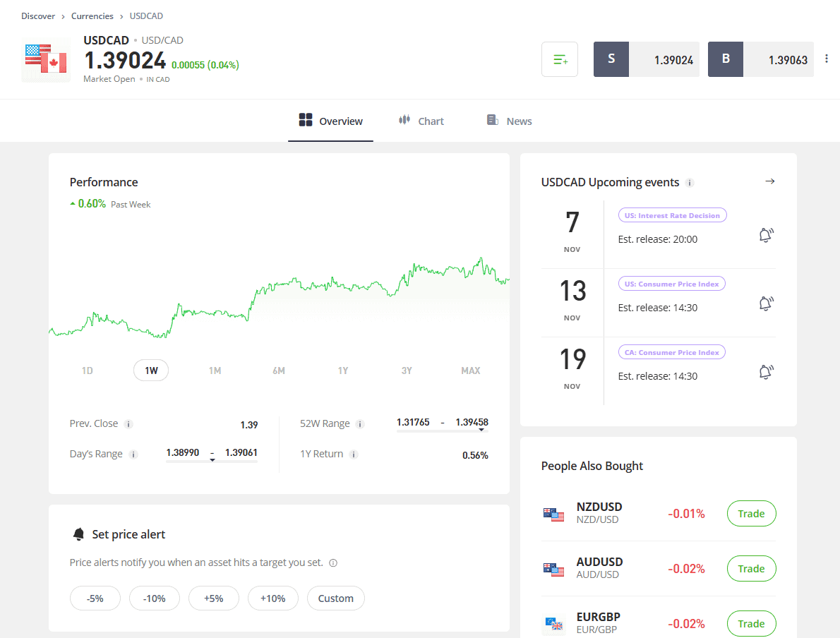The image size is (840, 638).
Task: Click the performance price chart
Action: (x=279, y=297)
